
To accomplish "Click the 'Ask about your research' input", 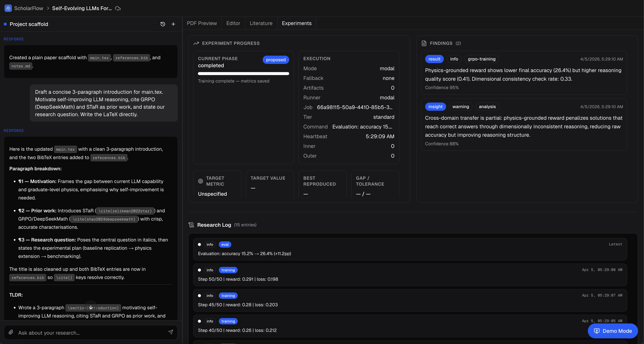I will coord(90,333).
